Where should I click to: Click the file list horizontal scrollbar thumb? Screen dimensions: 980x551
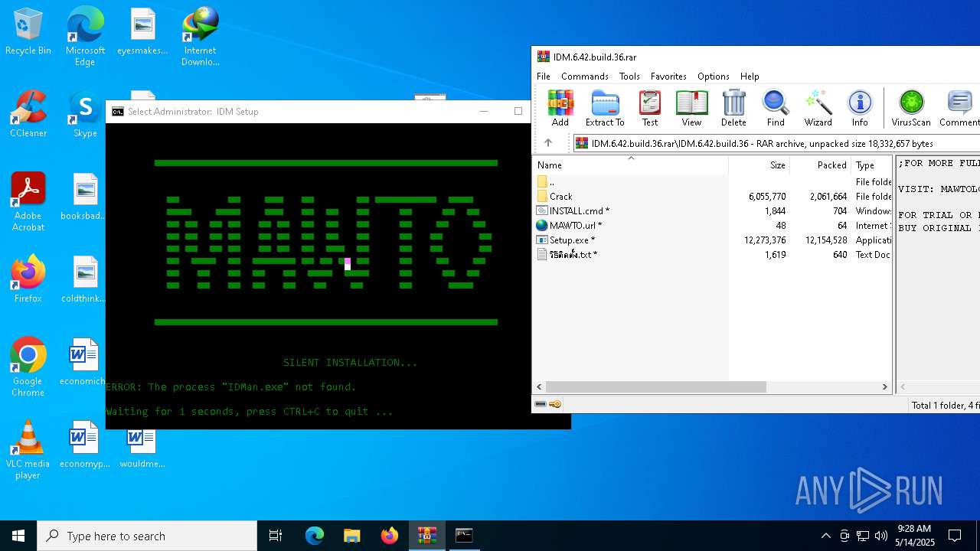click(656, 387)
